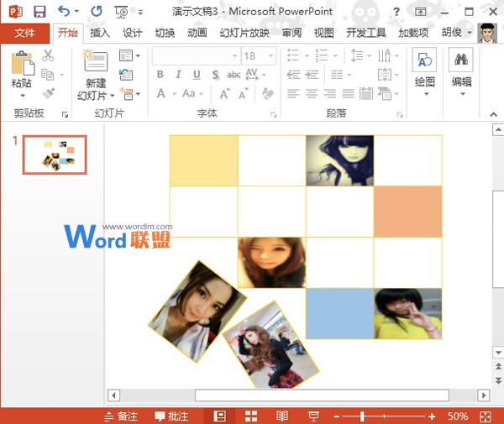This screenshot has height=424, width=504.
Task: Undo the last action
Action: coord(64,12)
